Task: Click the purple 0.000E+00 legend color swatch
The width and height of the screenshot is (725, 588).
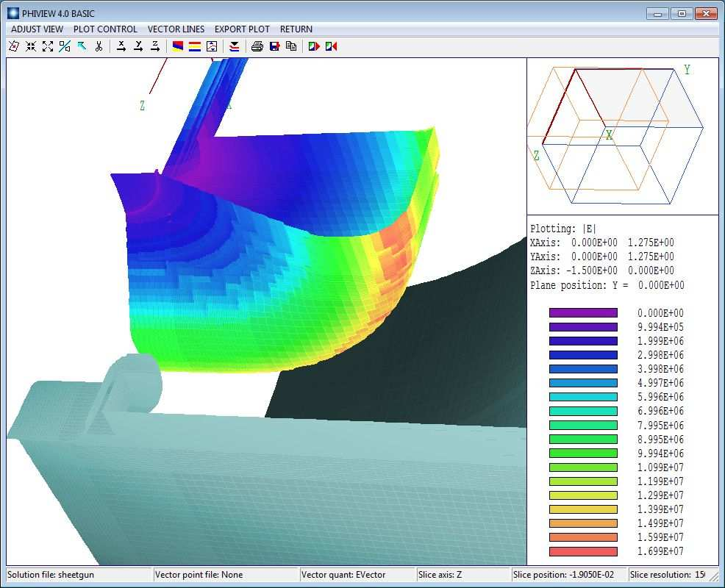Action: pos(583,313)
